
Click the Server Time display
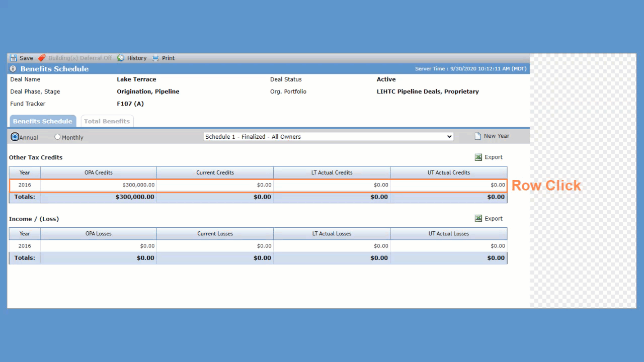(x=470, y=69)
